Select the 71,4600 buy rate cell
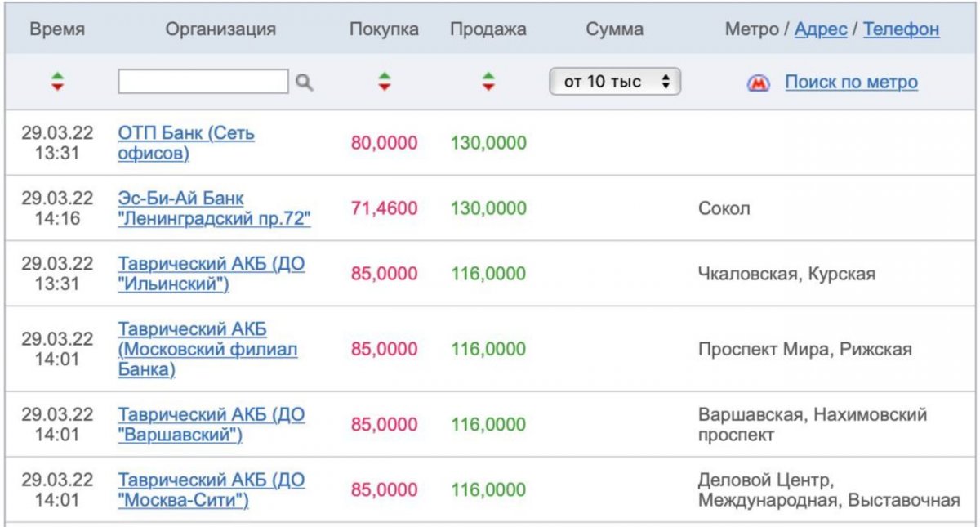 point(384,208)
